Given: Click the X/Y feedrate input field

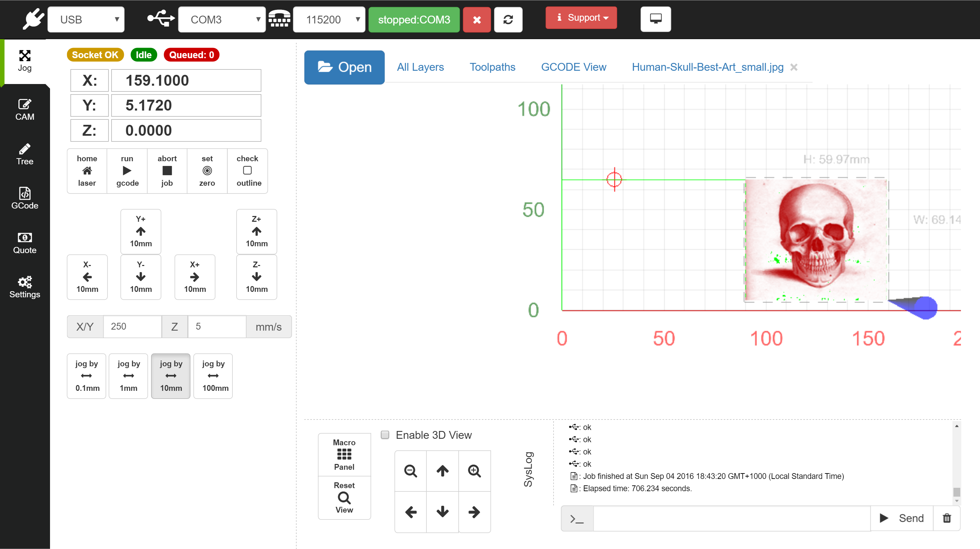Looking at the screenshot, I should coord(132,327).
